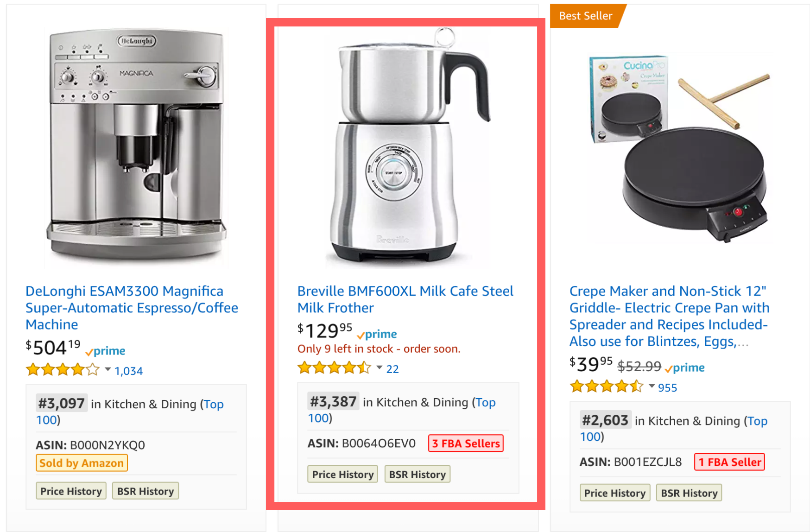Click the Best Seller badge
This screenshot has height=532, width=810.
[586, 16]
